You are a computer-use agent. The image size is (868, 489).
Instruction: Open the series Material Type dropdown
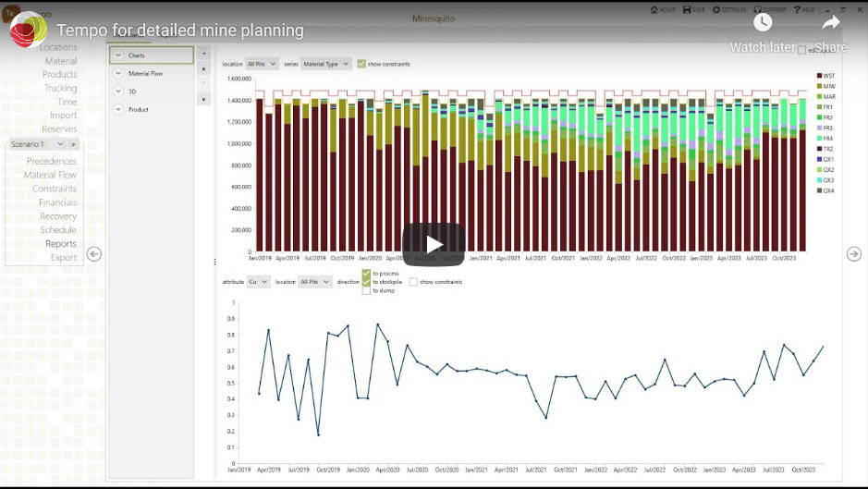(326, 64)
